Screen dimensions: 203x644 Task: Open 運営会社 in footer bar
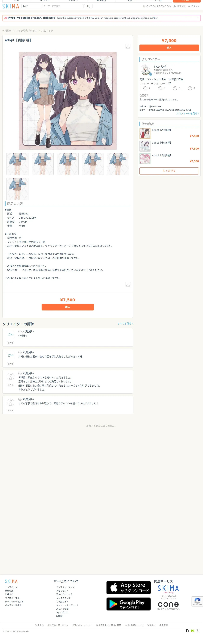pos(151,625)
